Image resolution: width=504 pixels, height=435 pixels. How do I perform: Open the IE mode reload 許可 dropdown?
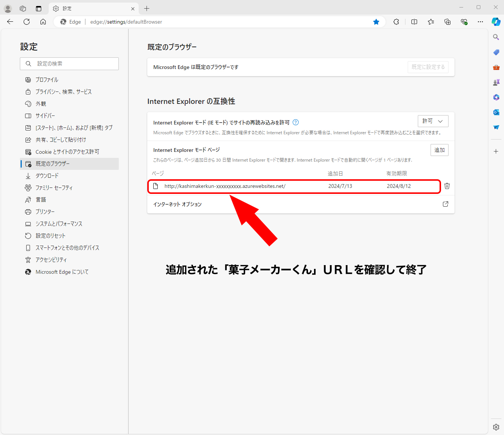point(433,121)
